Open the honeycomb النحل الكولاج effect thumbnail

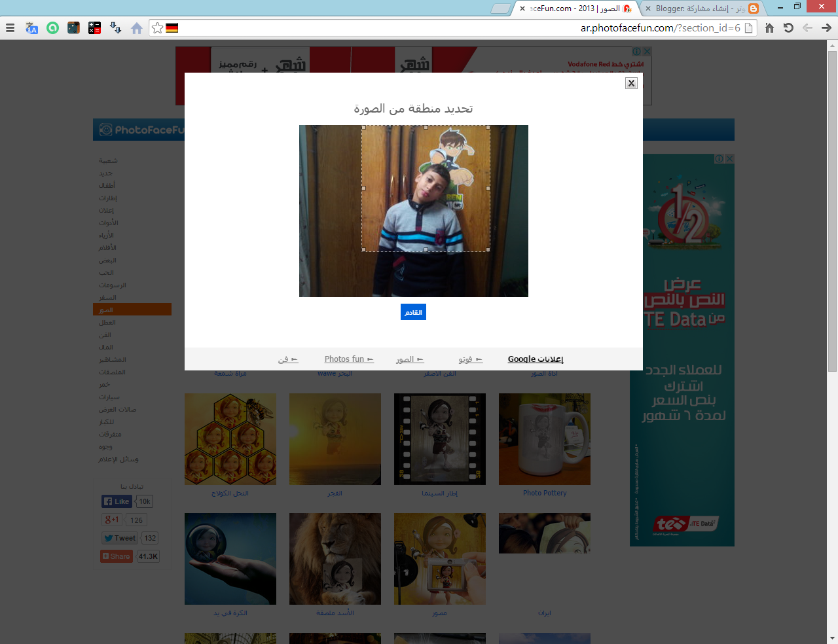[x=230, y=439]
